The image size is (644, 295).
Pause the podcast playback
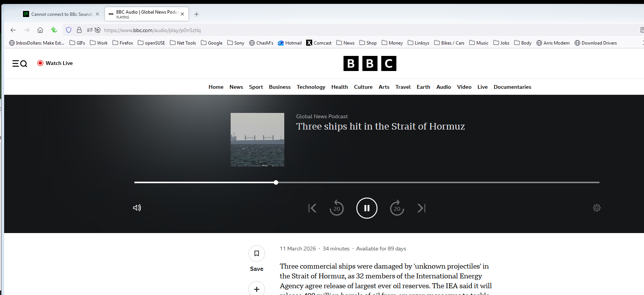click(367, 208)
